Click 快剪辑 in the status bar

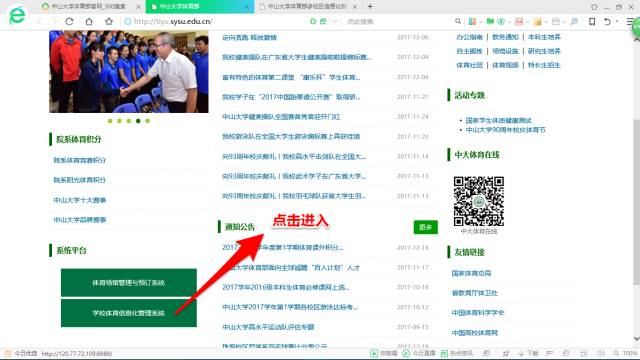coord(384,353)
